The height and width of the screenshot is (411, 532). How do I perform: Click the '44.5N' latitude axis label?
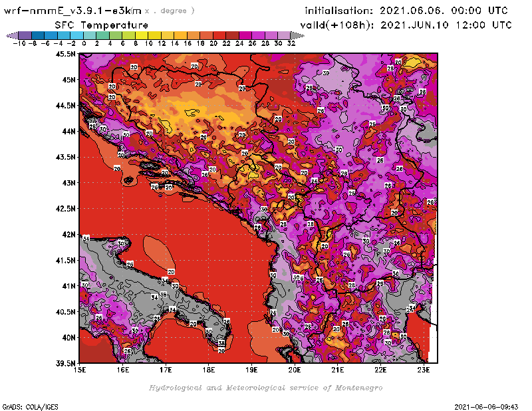65,106
